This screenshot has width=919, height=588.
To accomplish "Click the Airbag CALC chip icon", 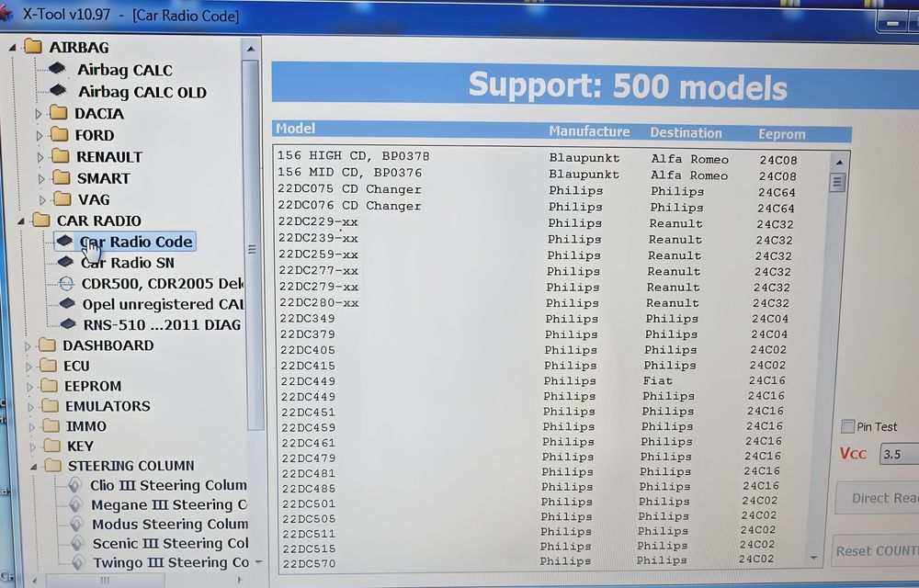I will coord(57,69).
